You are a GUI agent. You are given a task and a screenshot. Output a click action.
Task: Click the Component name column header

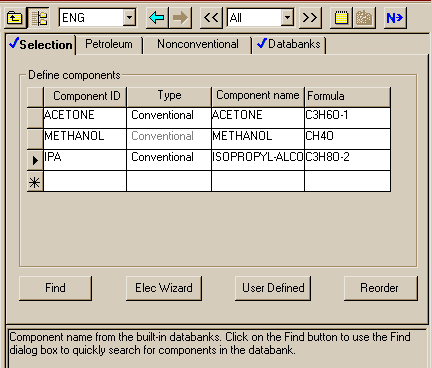pyautogui.click(x=258, y=97)
